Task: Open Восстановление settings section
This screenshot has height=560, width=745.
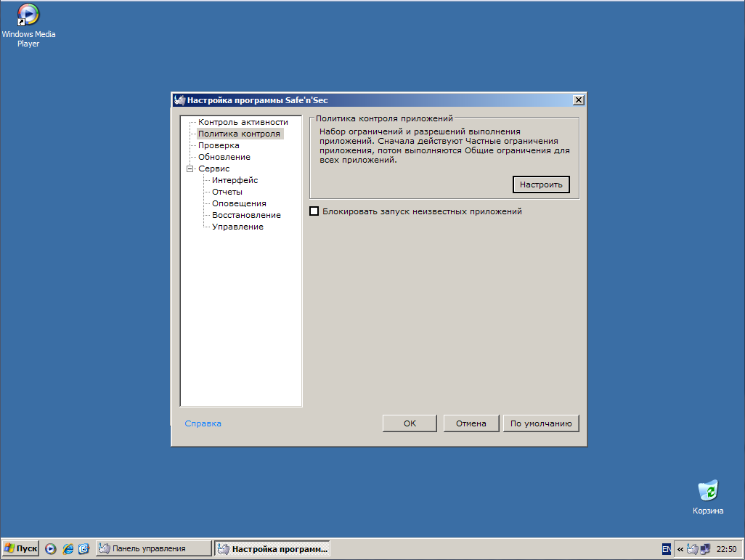Action: [246, 215]
